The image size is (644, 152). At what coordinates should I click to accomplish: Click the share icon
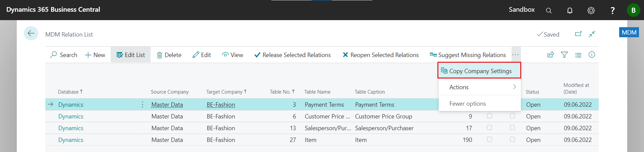click(550, 55)
